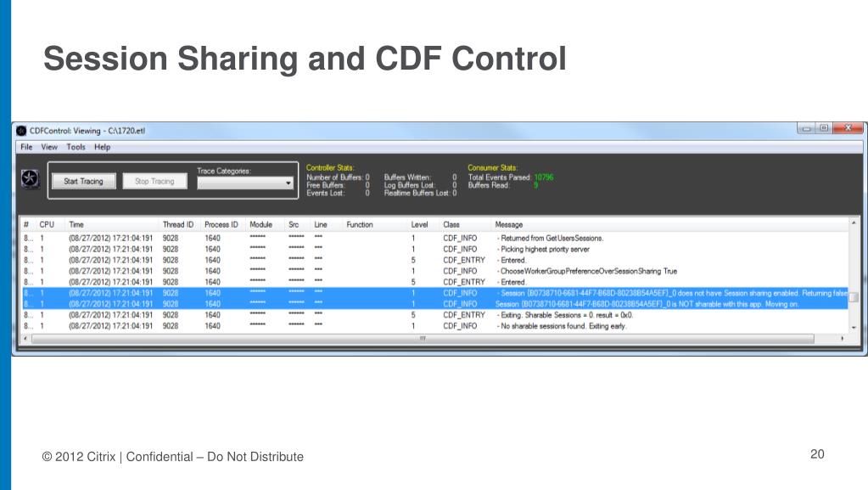Sort by the Module column header
The width and height of the screenshot is (868, 490).
coord(260,224)
